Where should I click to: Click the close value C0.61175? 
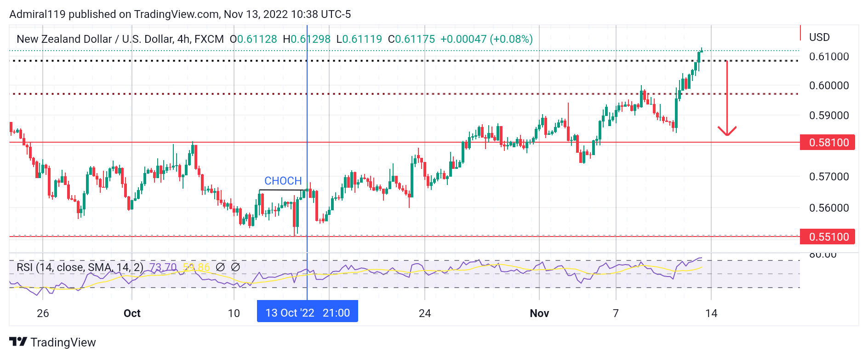click(411, 39)
